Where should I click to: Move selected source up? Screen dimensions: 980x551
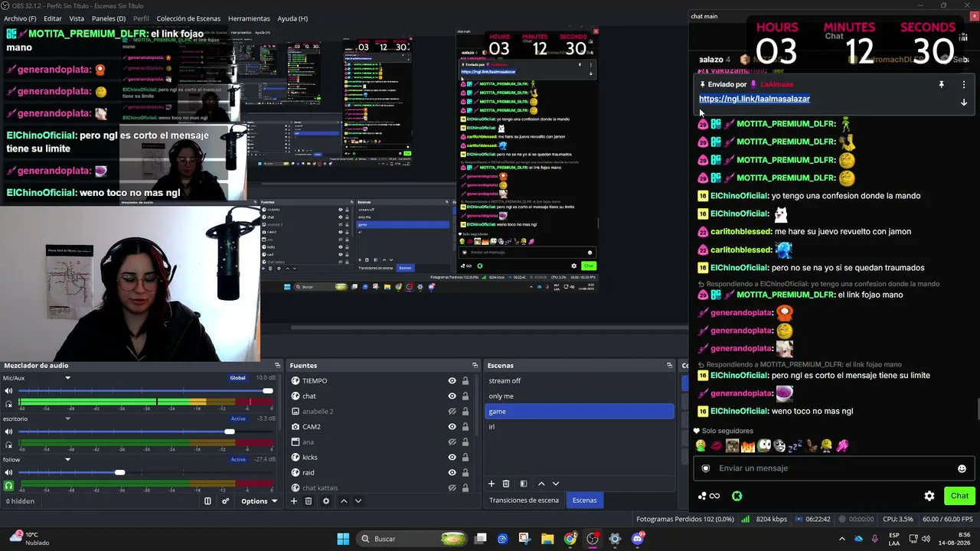(343, 501)
